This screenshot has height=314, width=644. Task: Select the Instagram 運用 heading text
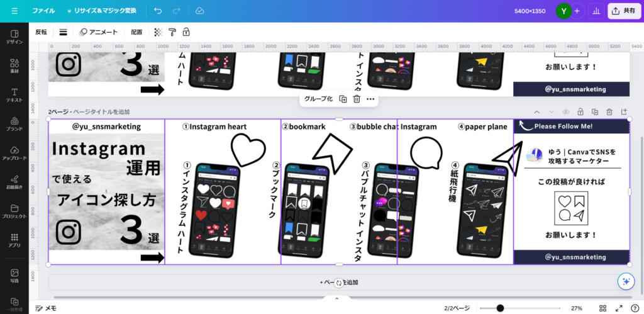tap(106, 158)
